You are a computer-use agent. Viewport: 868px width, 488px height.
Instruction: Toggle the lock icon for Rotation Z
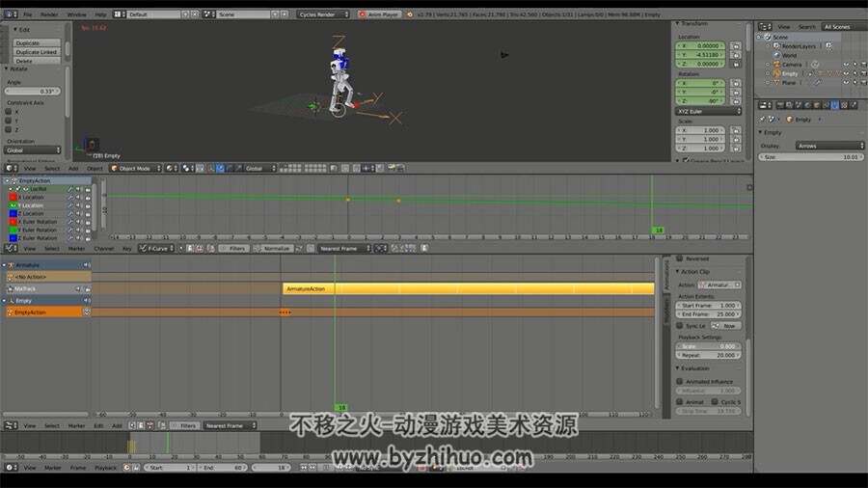[x=736, y=101]
